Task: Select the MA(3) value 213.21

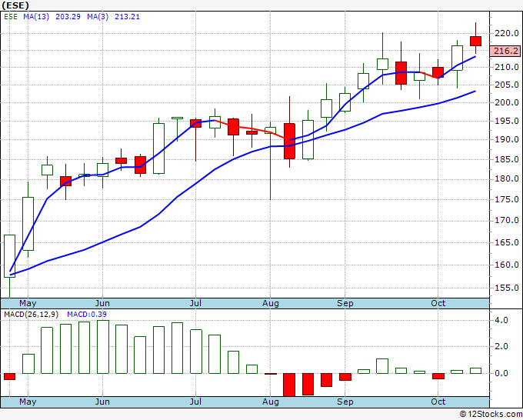Action: click(127, 17)
